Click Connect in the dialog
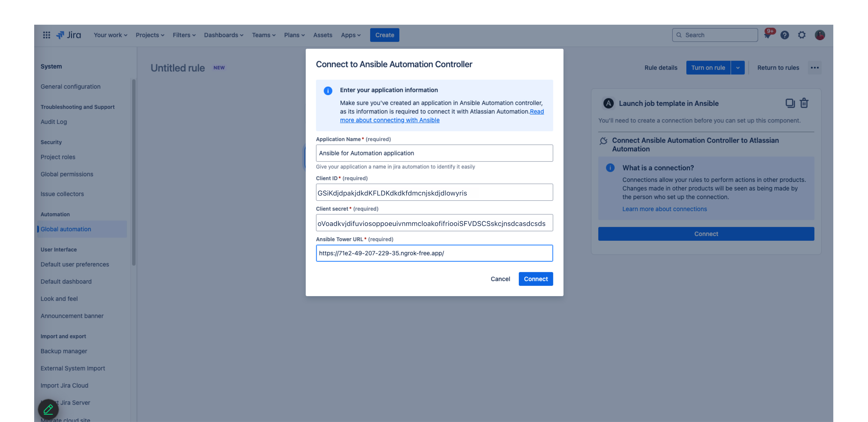868x422 pixels. pos(536,279)
